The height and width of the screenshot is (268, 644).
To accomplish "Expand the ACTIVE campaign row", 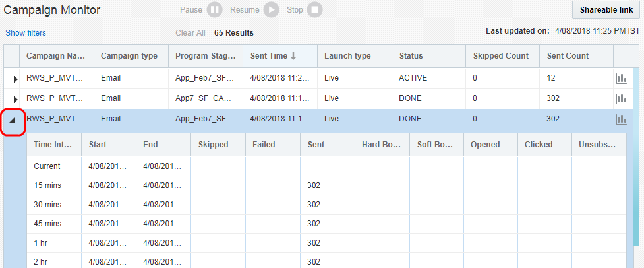I will (x=15, y=79).
